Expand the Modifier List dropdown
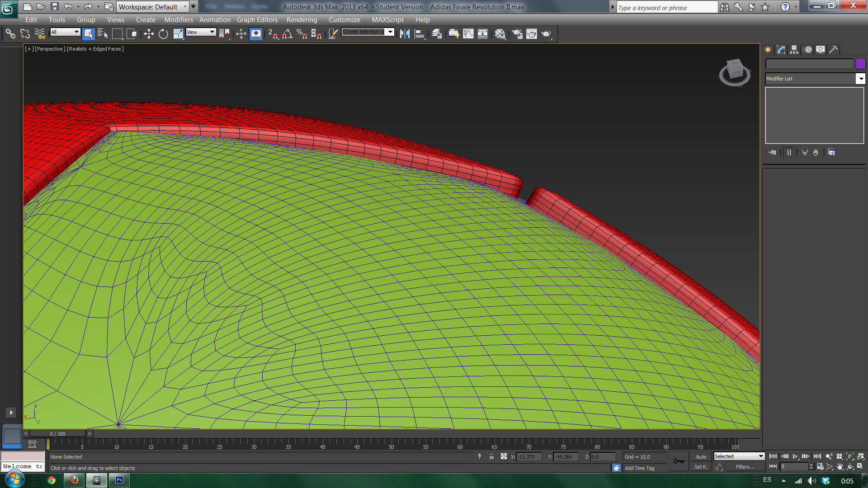Viewport: 868px width, 488px height. pos(860,79)
